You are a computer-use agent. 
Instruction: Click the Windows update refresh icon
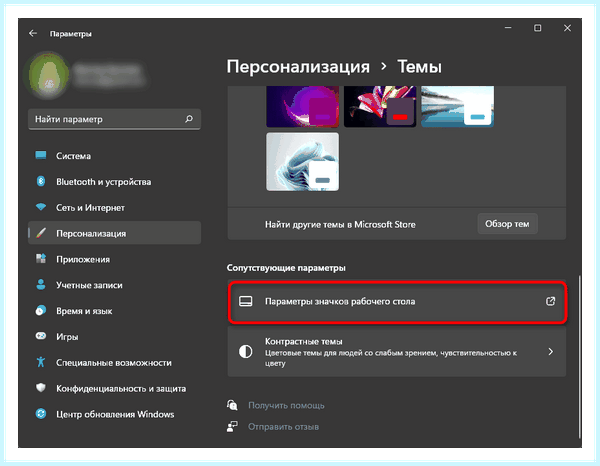click(41, 414)
